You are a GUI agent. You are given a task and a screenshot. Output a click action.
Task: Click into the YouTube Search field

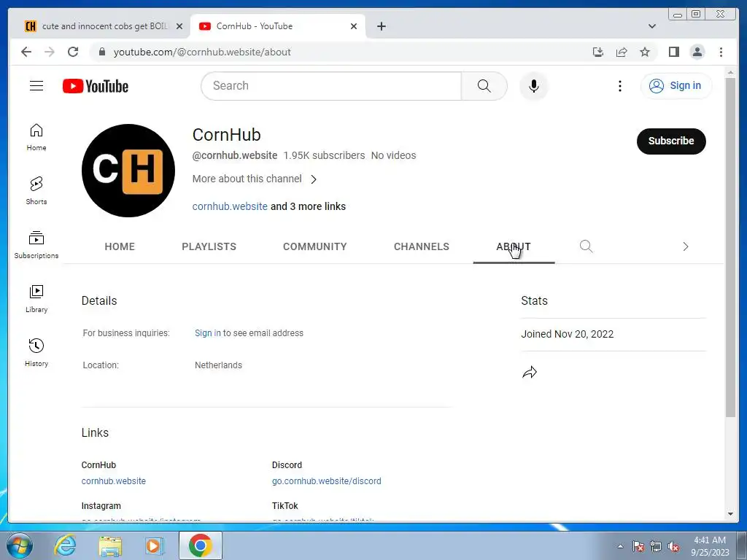[x=332, y=86]
